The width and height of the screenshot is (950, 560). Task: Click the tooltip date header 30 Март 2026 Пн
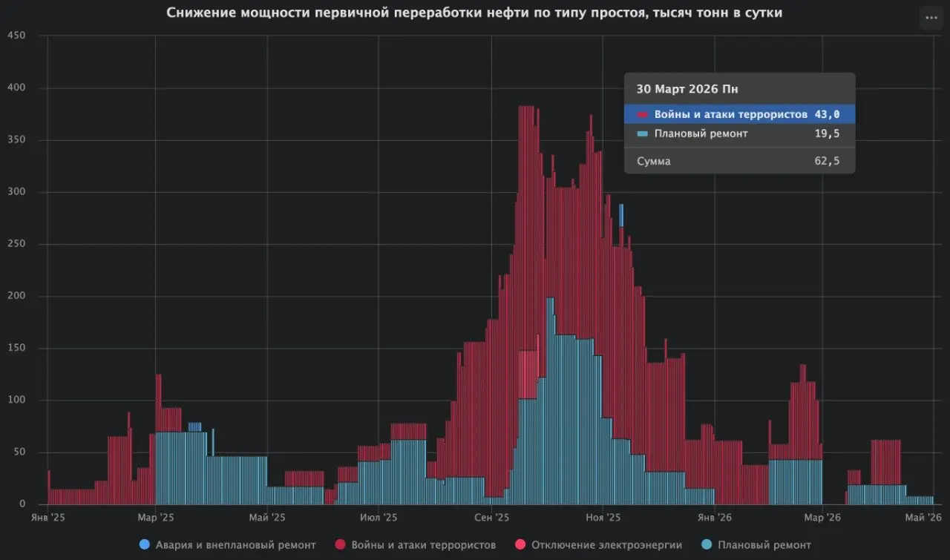[687, 89]
